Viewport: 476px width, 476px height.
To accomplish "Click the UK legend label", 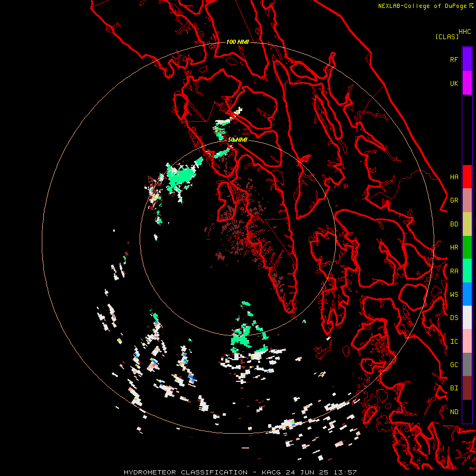I will (x=454, y=83).
